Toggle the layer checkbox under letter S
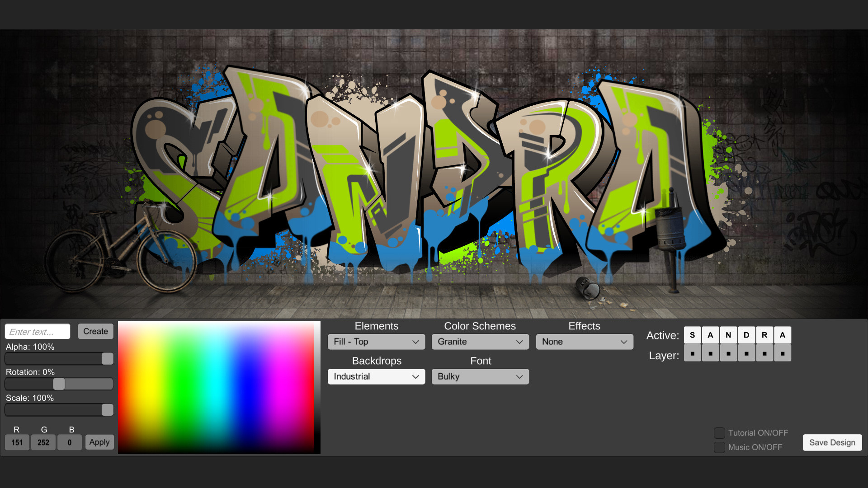This screenshot has width=868, height=488. pyautogui.click(x=692, y=353)
